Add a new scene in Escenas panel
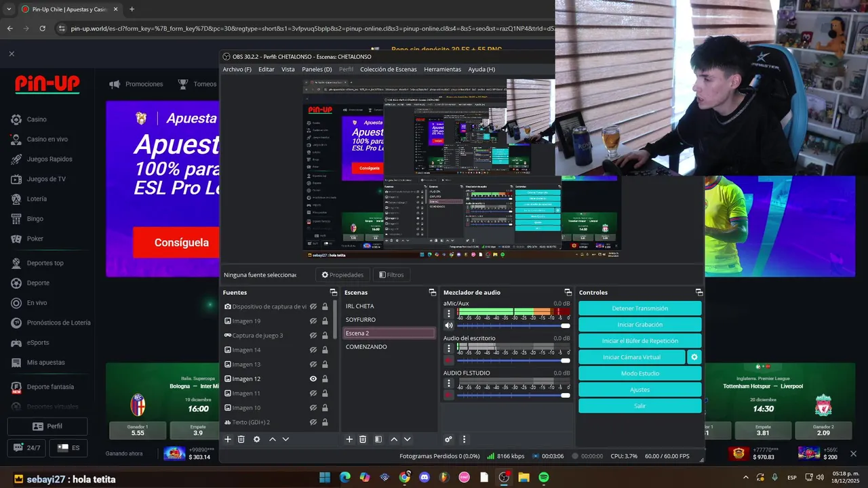This screenshot has width=868, height=488. tap(349, 439)
